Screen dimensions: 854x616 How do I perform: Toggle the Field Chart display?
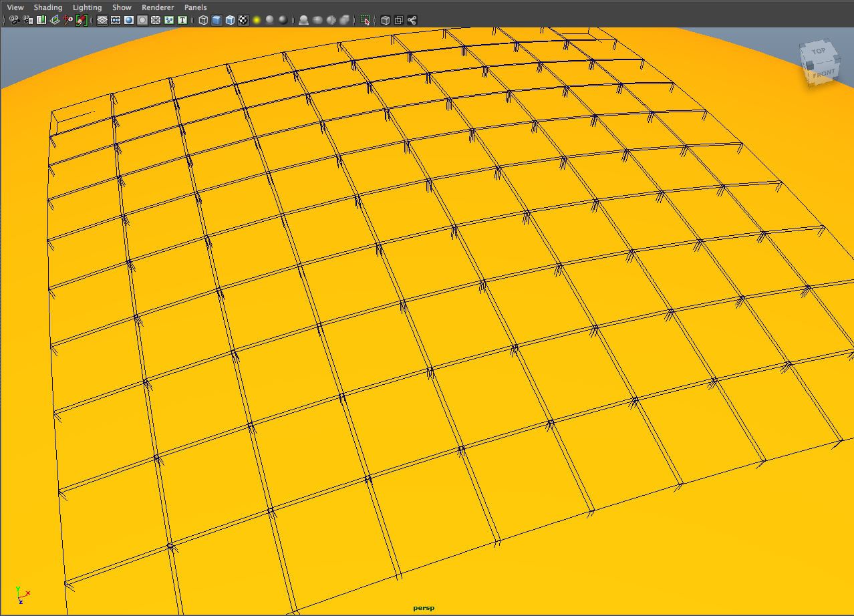(x=156, y=20)
